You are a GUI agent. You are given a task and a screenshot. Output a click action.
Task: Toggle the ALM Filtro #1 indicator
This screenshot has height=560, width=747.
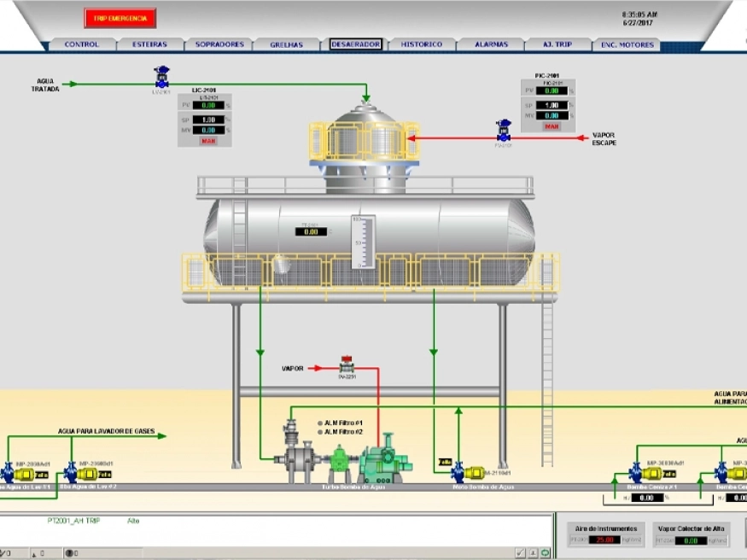(320, 423)
